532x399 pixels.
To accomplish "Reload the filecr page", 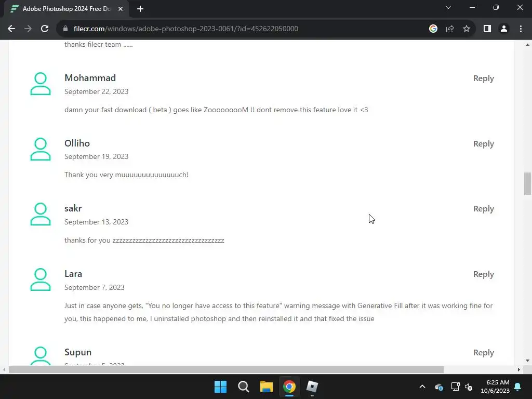I will (45, 29).
